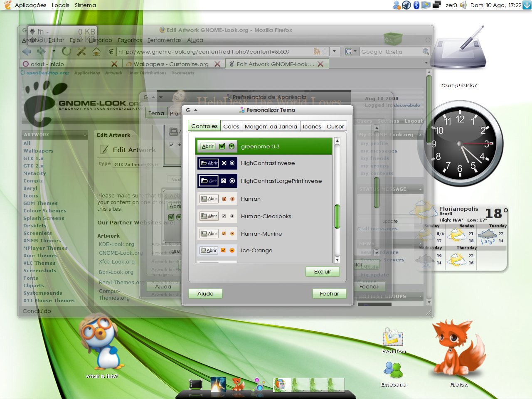The image size is (532, 399).
Task: Click the volume speaker icon in top panel
Action: pyautogui.click(x=463, y=5)
